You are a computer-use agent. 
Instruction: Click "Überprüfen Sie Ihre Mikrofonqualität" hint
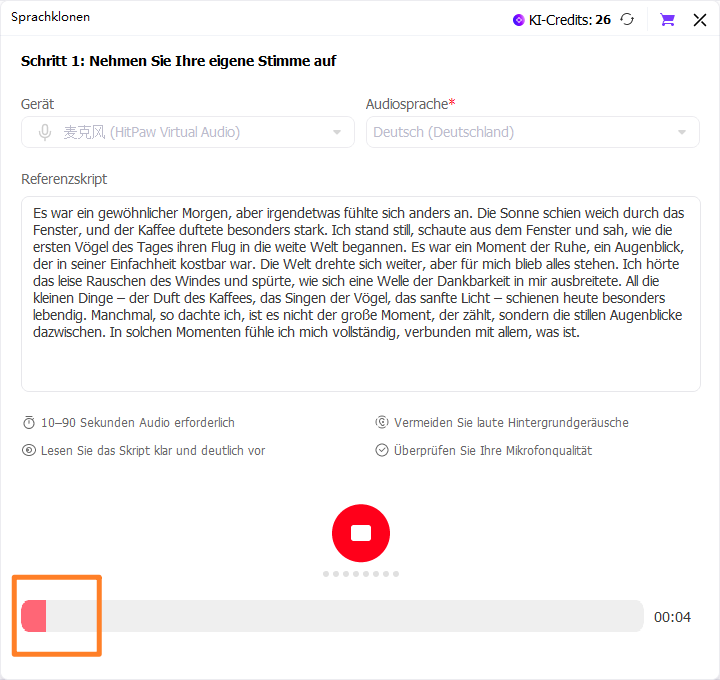click(493, 450)
